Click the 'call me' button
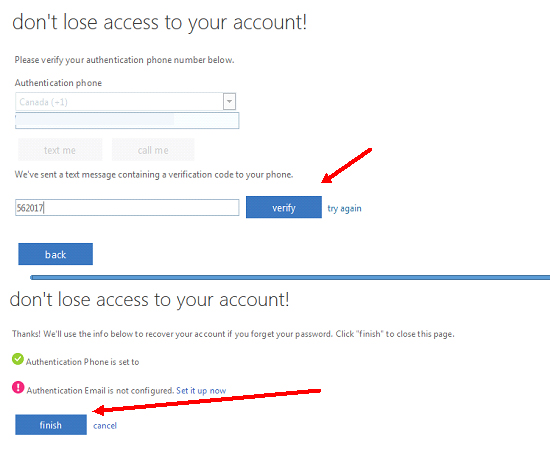Screen dimensions: 550x450 [x=153, y=150]
